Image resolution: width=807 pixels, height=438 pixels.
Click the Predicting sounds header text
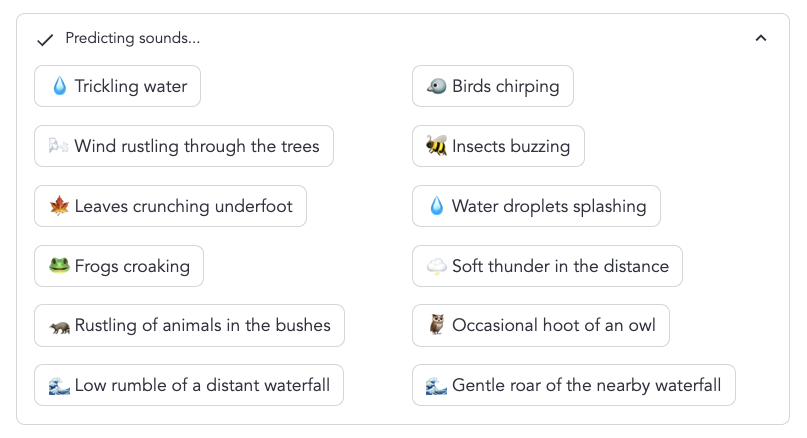[132, 39]
